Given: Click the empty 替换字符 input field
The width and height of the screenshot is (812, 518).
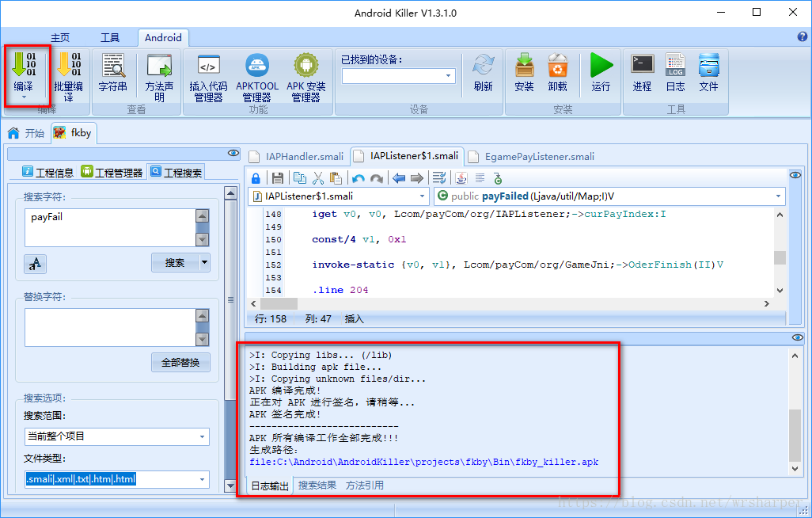Looking at the screenshot, I should point(110,327).
